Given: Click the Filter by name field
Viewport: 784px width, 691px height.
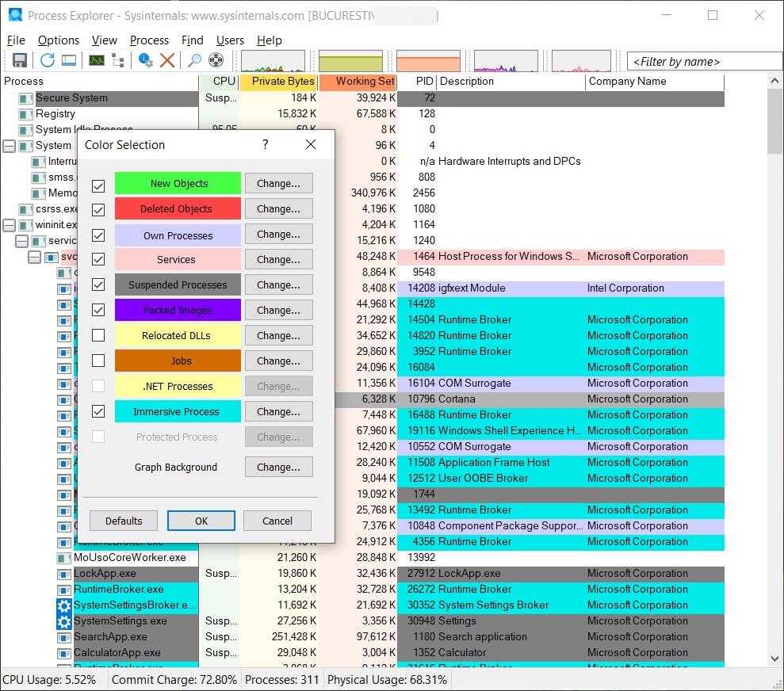Looking at the screenshot, I should pos(705,62).
